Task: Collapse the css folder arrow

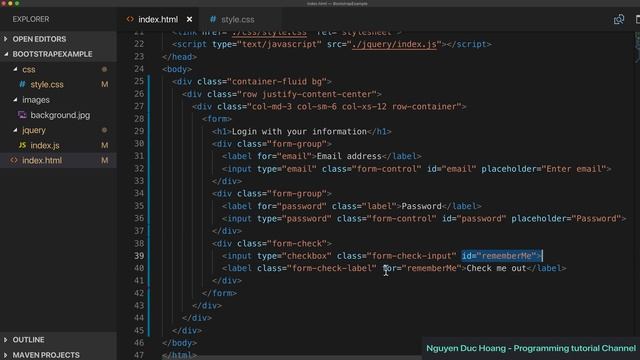Action: 15,69
